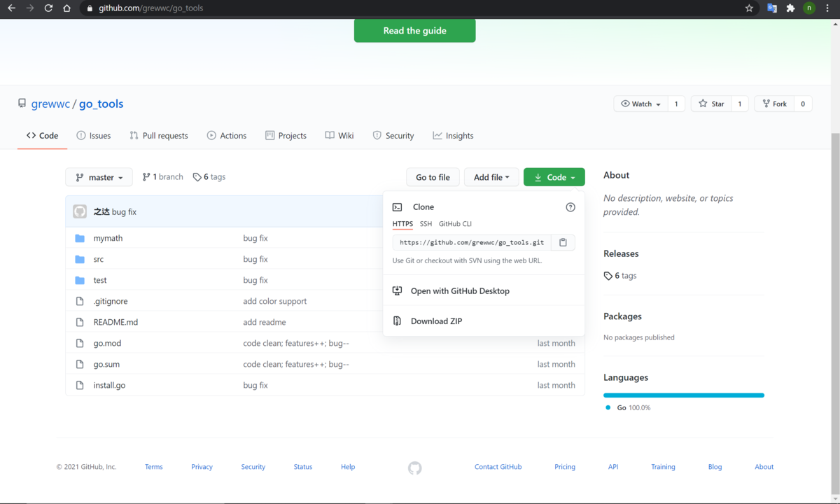Image resolution: width=840 pixels, height=504 pixels.
Task: Click the site lock icon in address bar
Action: click(x=89, y=8)
